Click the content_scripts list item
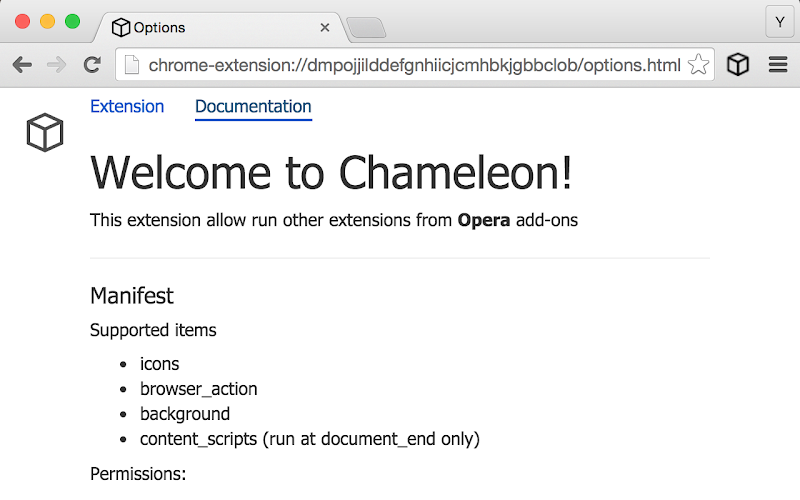This screenshot has height=500, width=800. 310,439
